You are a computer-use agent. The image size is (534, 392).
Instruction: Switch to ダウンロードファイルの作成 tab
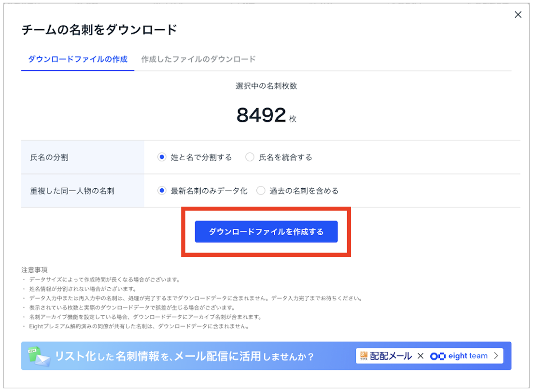(x=78, y=59)
